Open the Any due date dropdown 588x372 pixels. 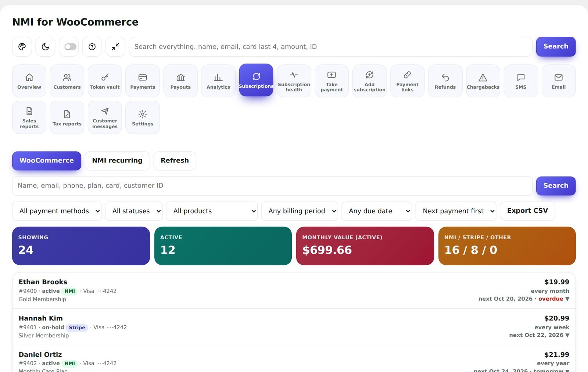pyautogui.click(x=377, y=211)
